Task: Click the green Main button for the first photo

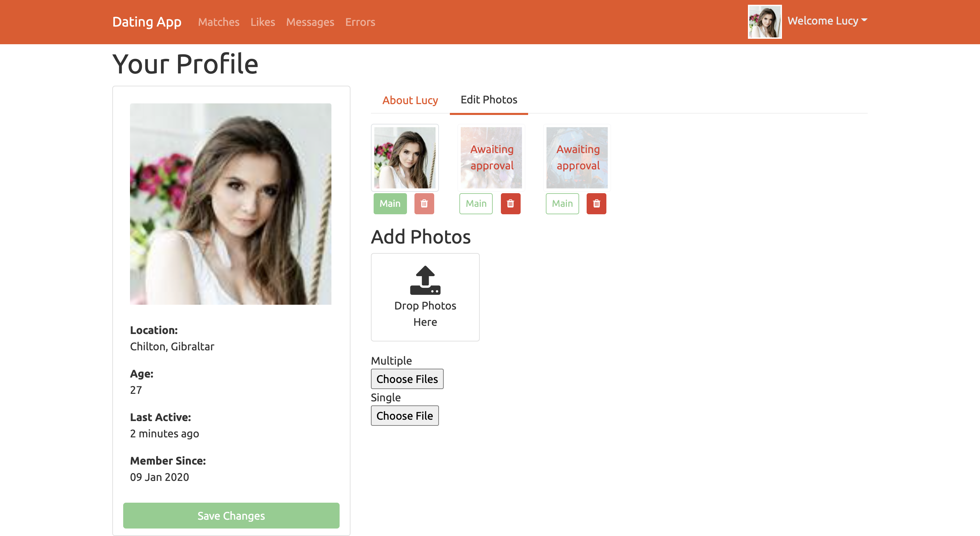Action: pyautogui.click(x=390, y=203)
